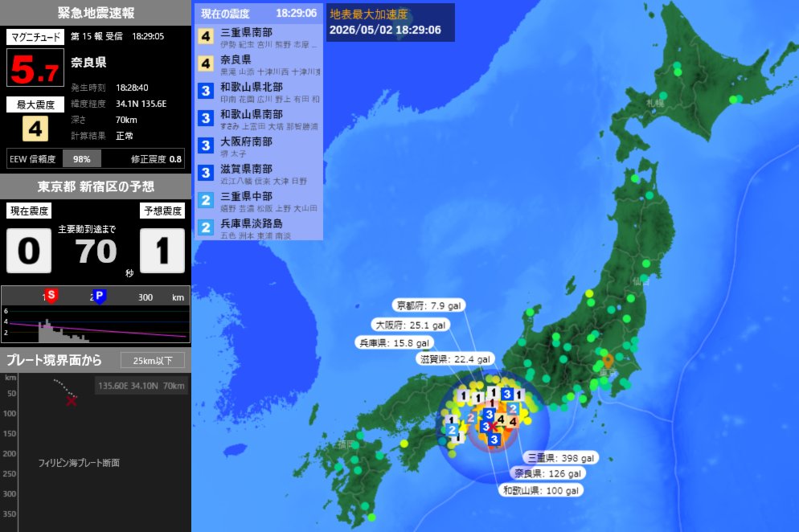Click the 兵庫県: 15.8 gal map label
This screenshot has height=532, width=799.
click(395, 343)
